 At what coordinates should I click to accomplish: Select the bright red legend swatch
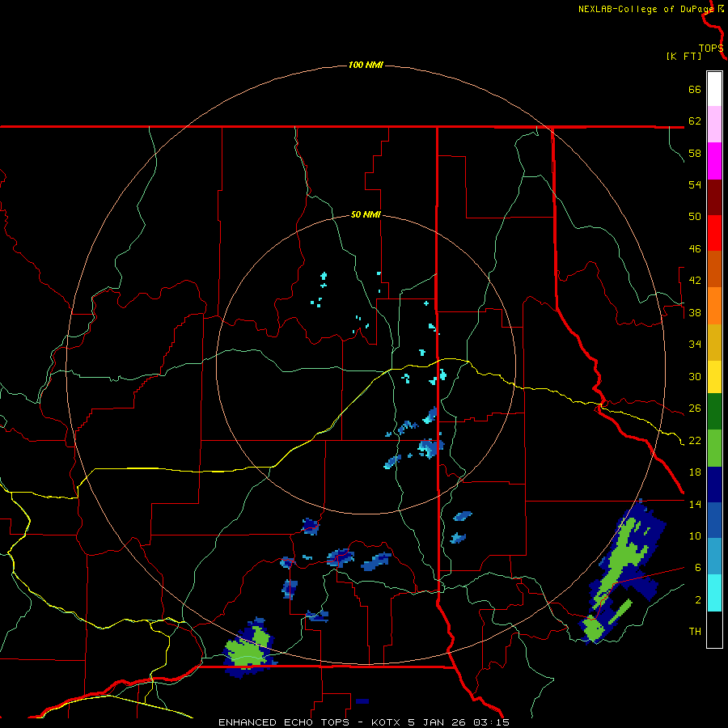tap(714, 233)
